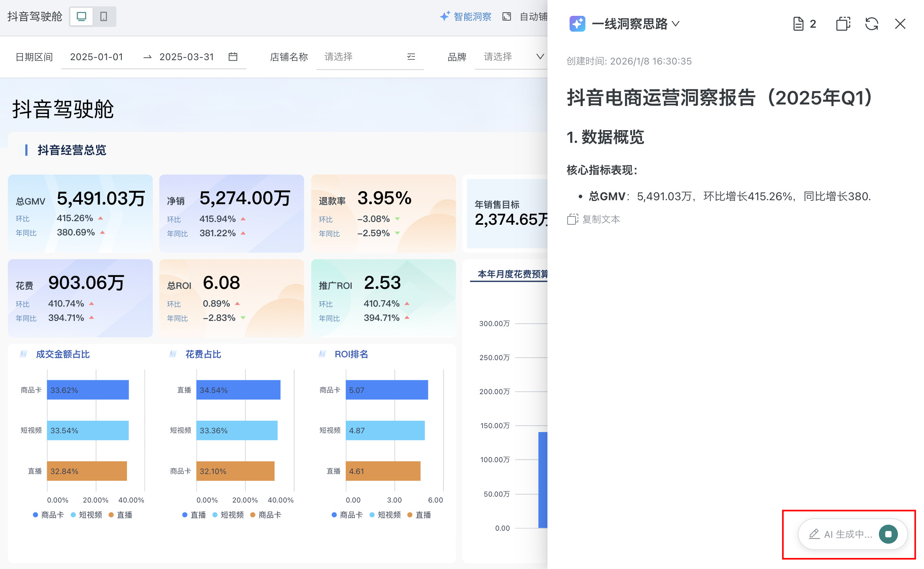The image size is (924, 569).
Task: Click the 智能洞察 sparkle icon
Action: click(445, 16)
